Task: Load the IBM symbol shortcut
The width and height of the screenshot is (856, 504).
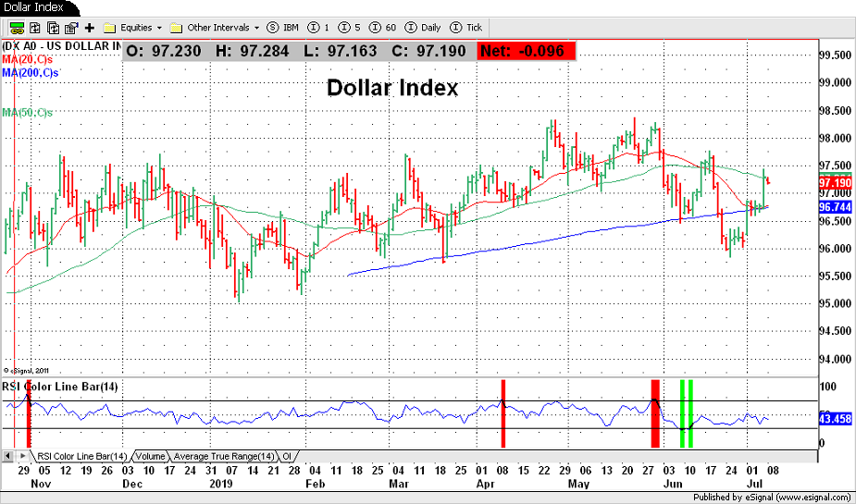Action: coord(283,27)
